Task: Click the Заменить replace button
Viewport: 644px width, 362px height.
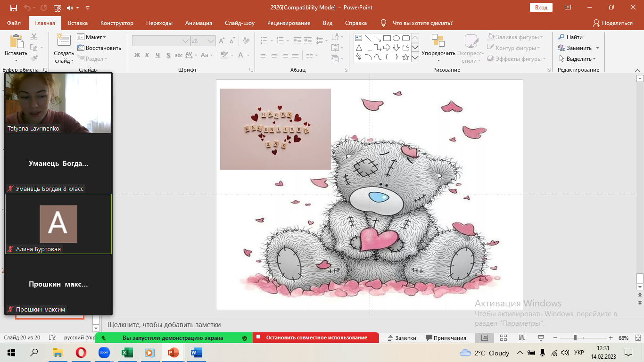Action: [575, 48]
